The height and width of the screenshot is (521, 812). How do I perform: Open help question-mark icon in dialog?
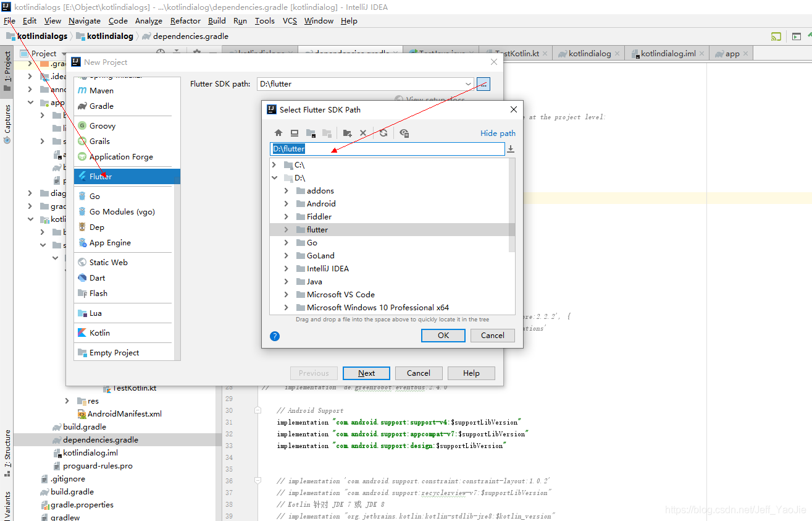[275, 336]
